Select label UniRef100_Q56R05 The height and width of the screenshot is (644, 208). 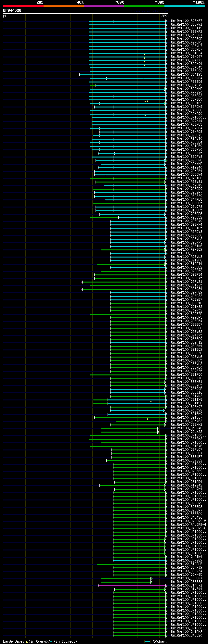click(187, 389)
